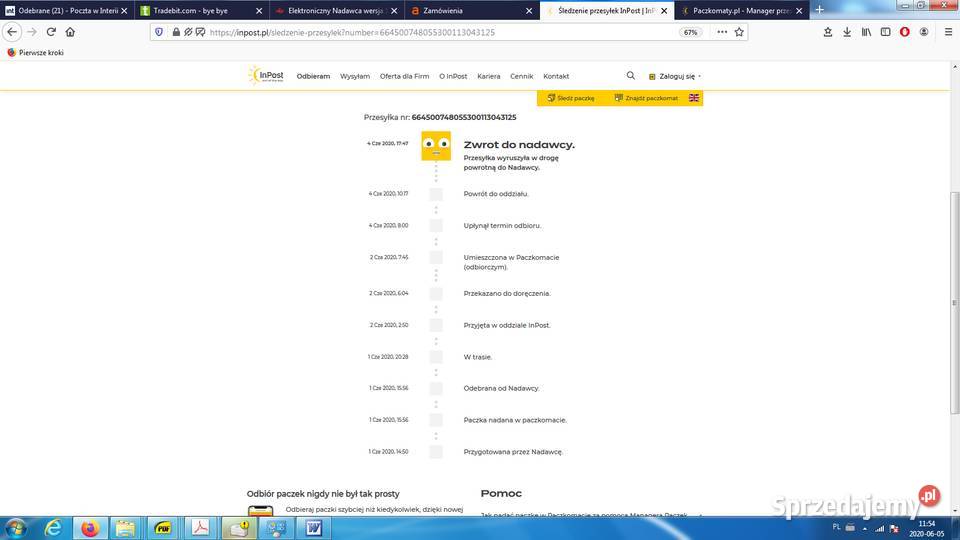
Task: Click Powrót do oddziału status text
Action: click(496, 194)
